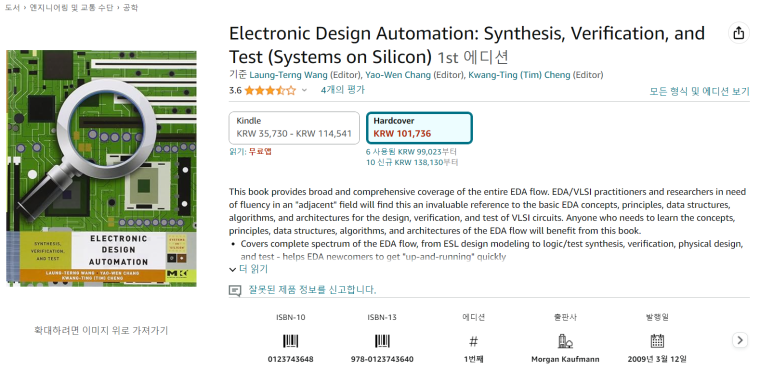The width and height of the screenshot is (773, 382).
Task: Click the share icon beside the book title
Action: click(x=738, y=33)
